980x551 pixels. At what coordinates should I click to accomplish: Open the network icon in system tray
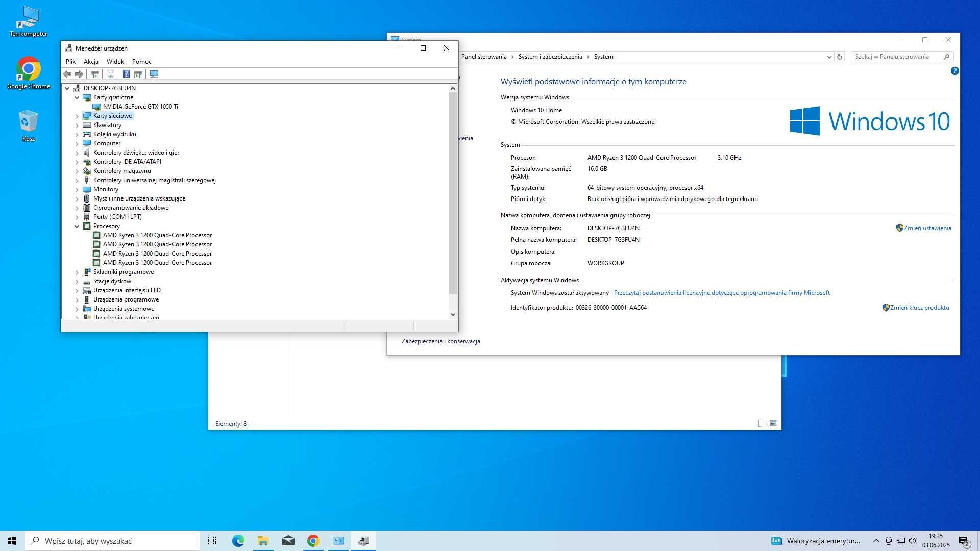click(901, 541)
